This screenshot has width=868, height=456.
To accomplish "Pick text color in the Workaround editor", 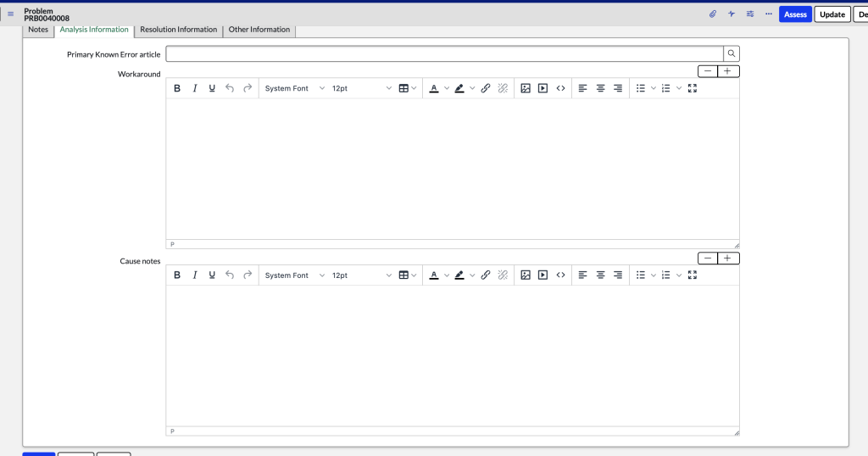I will click(434, 88).
